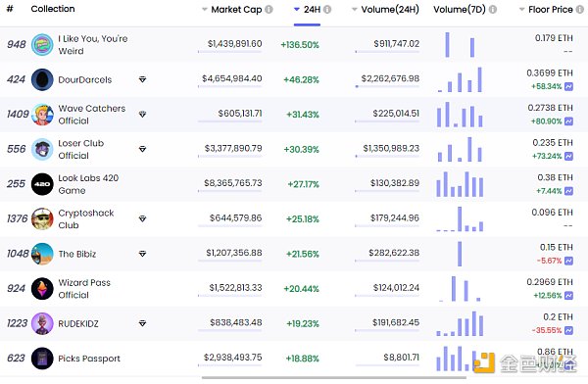This screenshot has width=588, height=384.
Task: Open the Floor Price info icon
Action: pos(580,10)
